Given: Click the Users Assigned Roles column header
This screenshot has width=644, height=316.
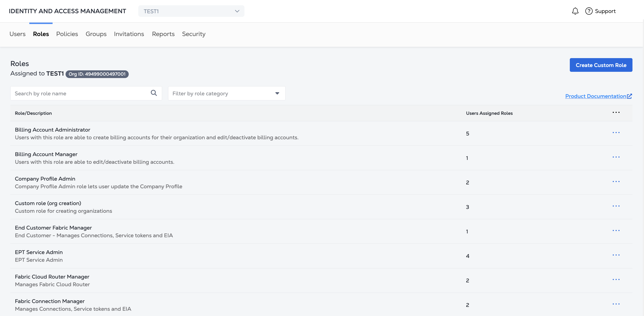Looking at the screenshot, I should [x=489, y=113].
